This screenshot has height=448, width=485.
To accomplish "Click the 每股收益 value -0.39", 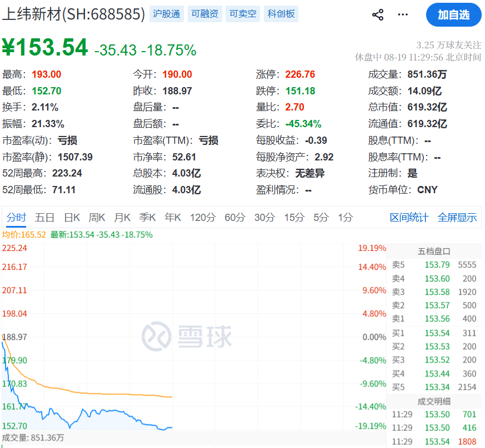I will [316, 140].
